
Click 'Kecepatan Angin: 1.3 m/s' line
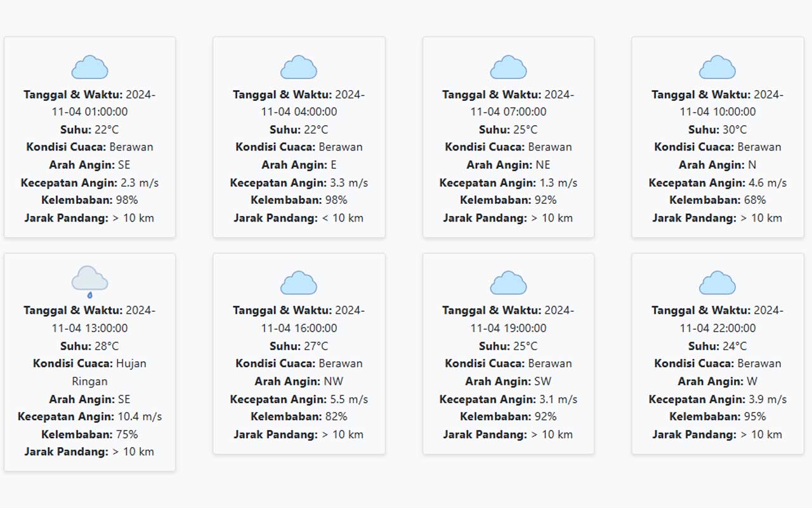pos(508,183)
